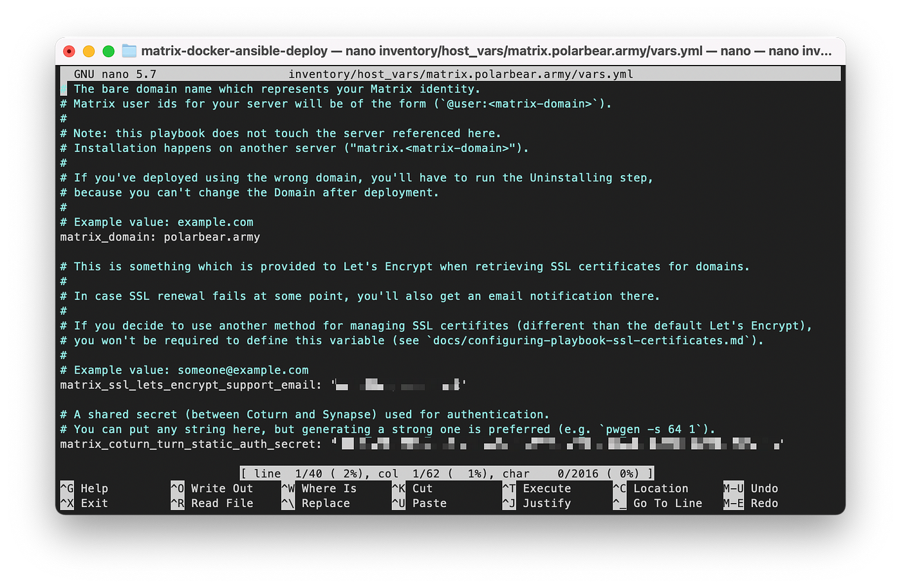Click "provided to Let's Encrypt" comment line
The width and height of the screenshot is (901, 588).
(x=405, y=266)
